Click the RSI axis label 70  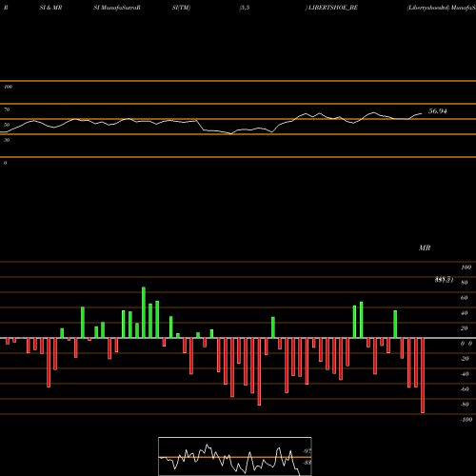coord(7,109)
